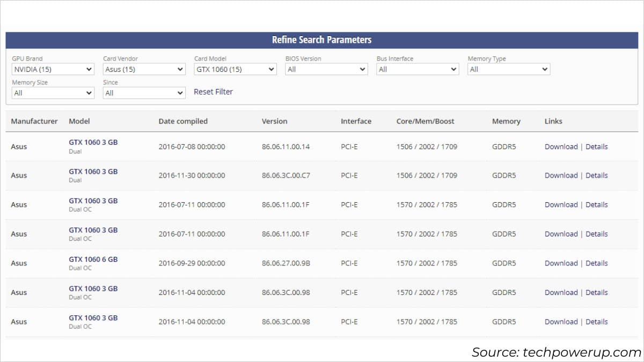The image size is (644, 362).
Task: Expand the Memory Type dropdown
Action: coord(509,69)
